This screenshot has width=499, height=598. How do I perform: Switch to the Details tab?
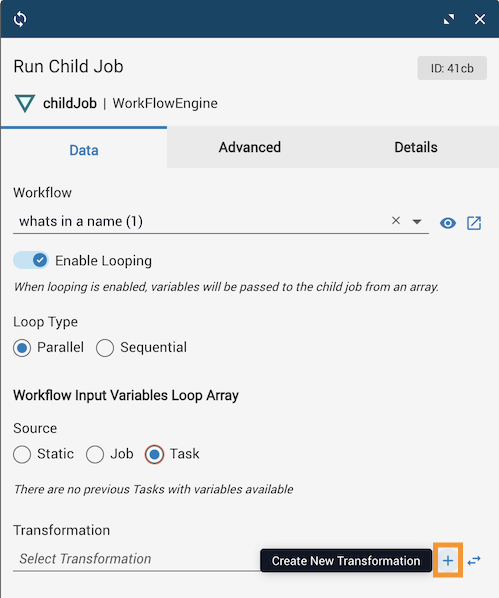pyautogui.click(x=416, y=147)
